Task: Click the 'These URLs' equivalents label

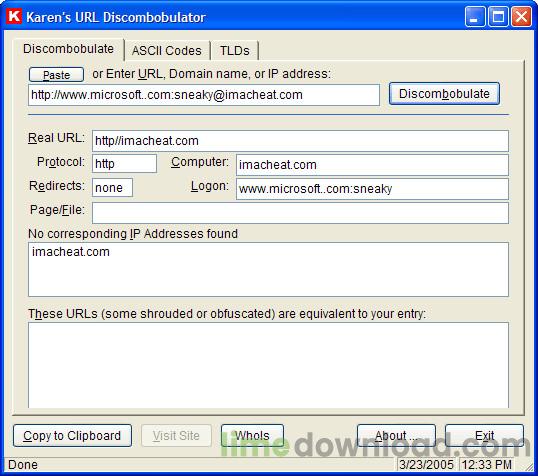Action: pyautogui.click(x=227, y=314)
